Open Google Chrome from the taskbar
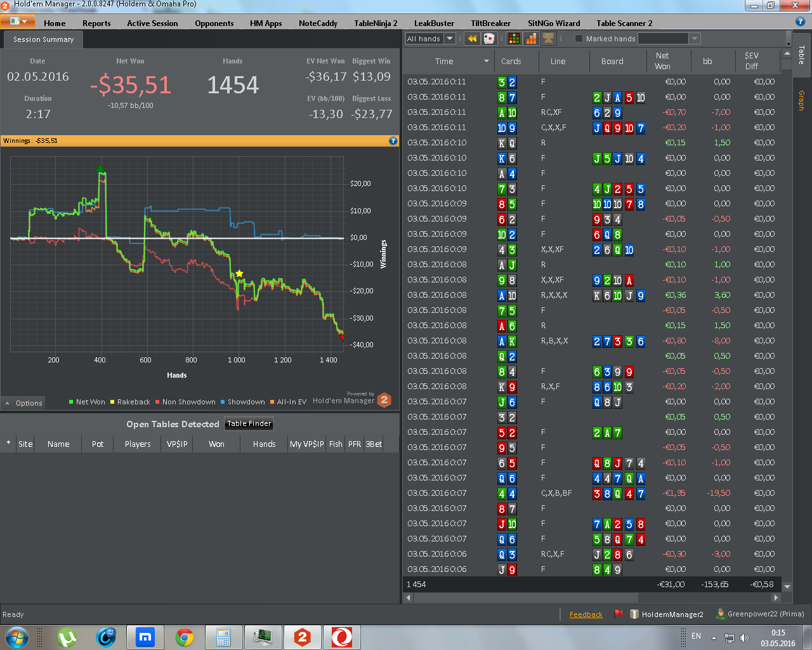 coord(185,637)
